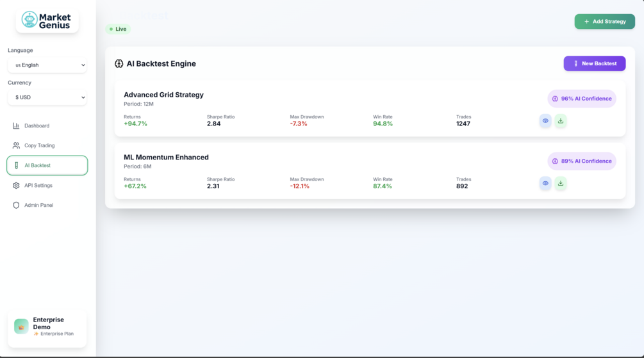Click the Copy Trading people icon

(x=16, y=145)
